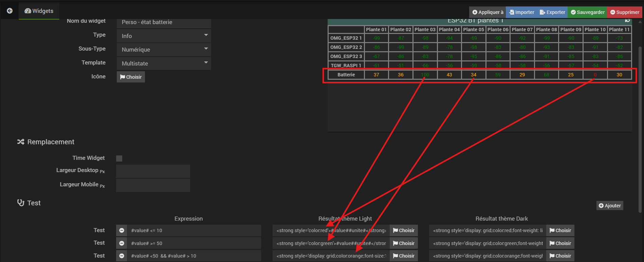Click the 'OMG_ESP32 3' row label
The width and height of the screenshot is (644, 262).
point(346,56)
